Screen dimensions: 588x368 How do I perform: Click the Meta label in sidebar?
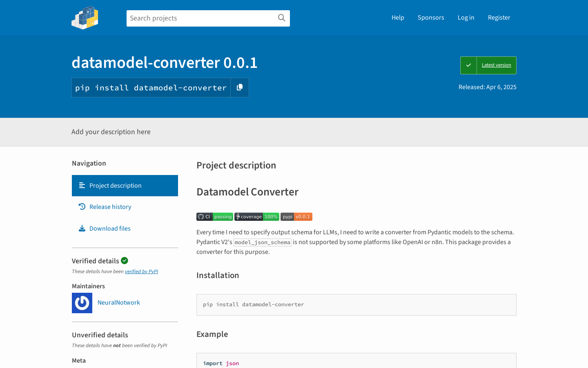(x=79, y=361)
